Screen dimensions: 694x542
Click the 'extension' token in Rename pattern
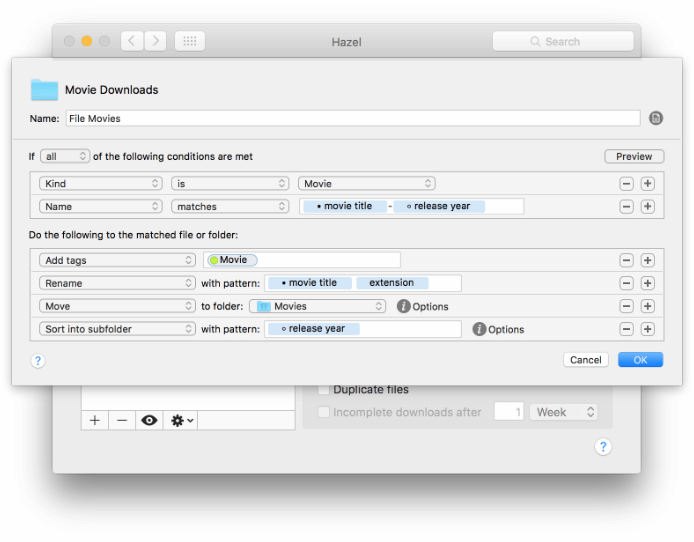[392, 283]
